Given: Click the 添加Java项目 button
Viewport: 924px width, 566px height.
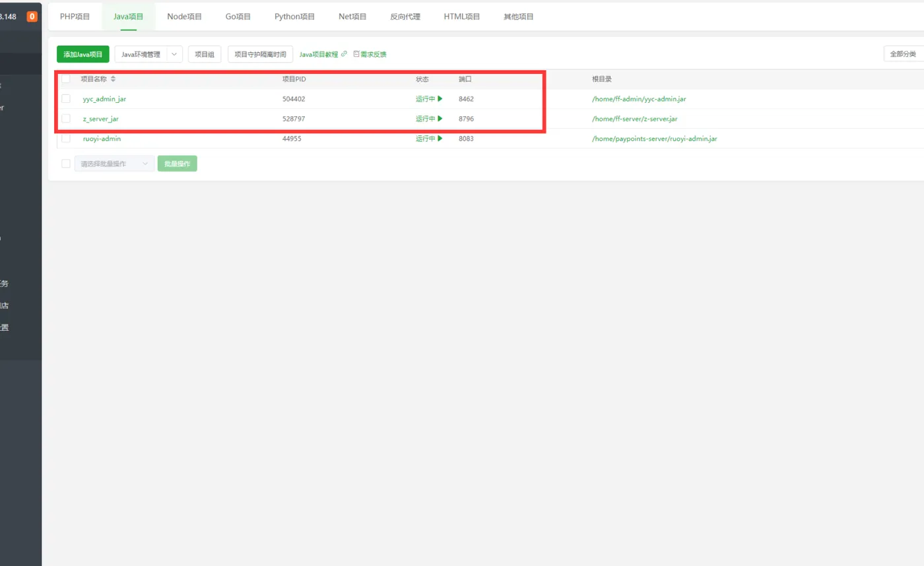Looking at the screenshot, I should click(83, 54).
